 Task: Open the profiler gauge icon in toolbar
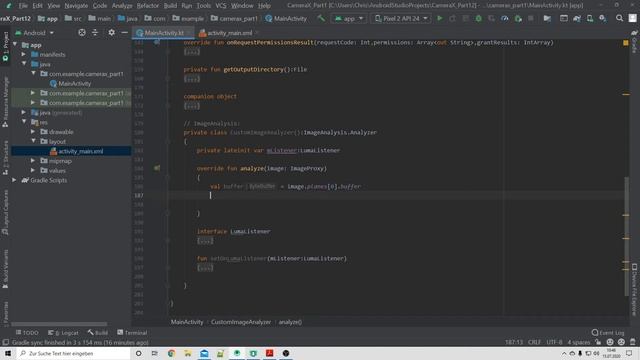click(x=504, y=18)
